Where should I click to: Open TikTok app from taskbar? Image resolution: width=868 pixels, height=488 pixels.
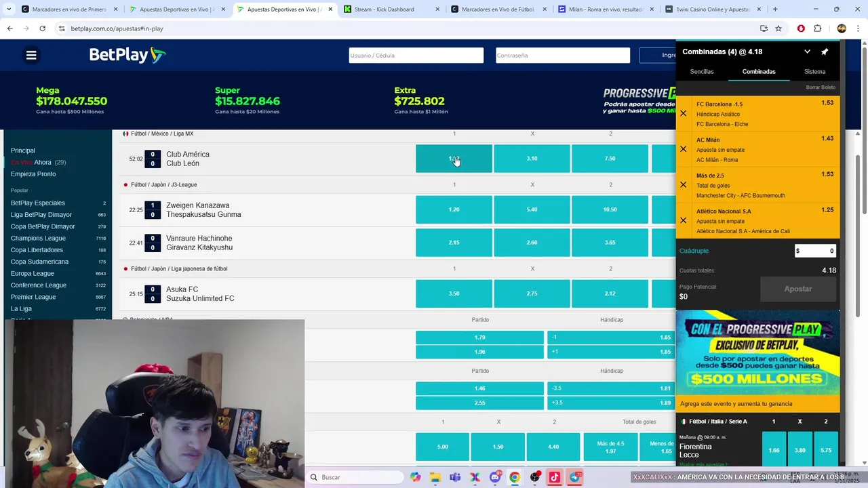coord(555,477)
